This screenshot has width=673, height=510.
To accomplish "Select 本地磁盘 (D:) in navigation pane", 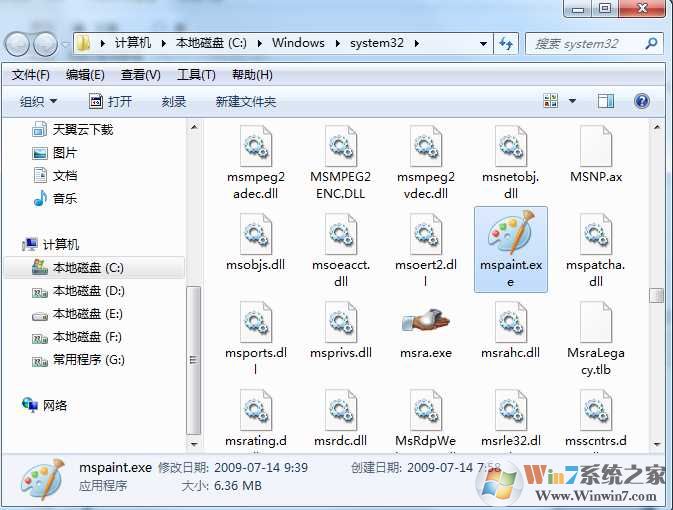I will [79, 291].
